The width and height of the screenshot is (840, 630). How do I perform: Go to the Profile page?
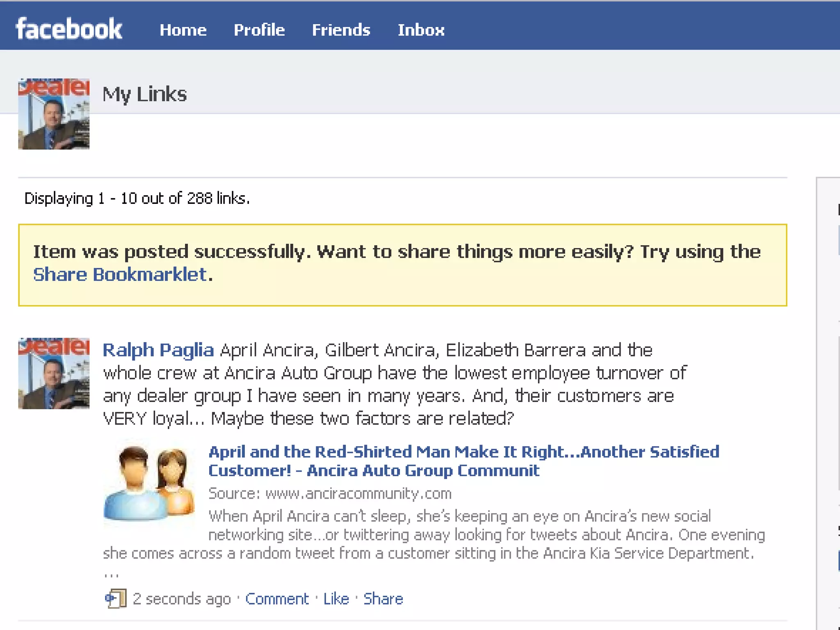click(x=259, y=30)
